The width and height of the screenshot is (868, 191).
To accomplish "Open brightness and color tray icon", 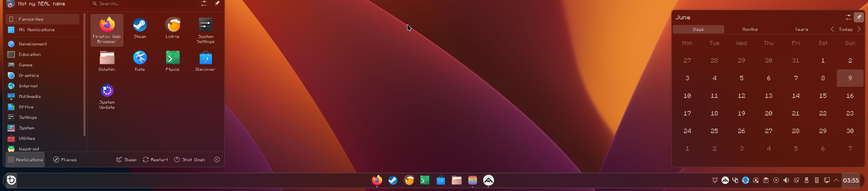I will coord(796,180).
